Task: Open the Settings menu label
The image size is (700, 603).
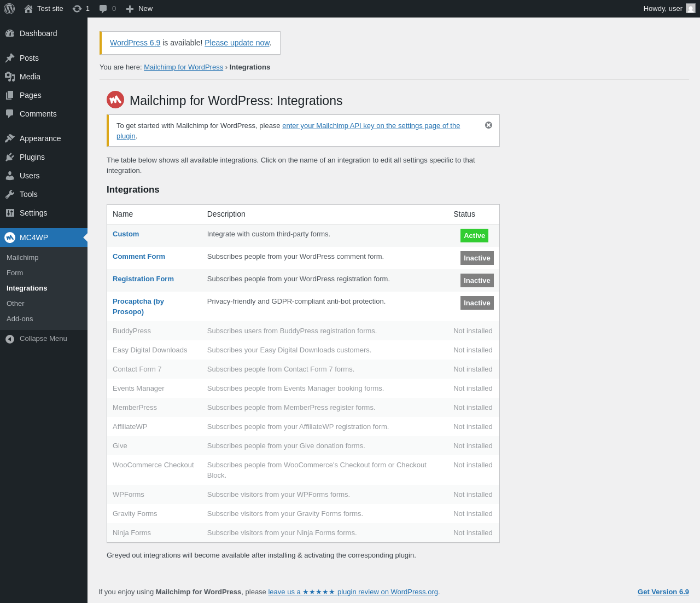Action: tap(33, 213)
